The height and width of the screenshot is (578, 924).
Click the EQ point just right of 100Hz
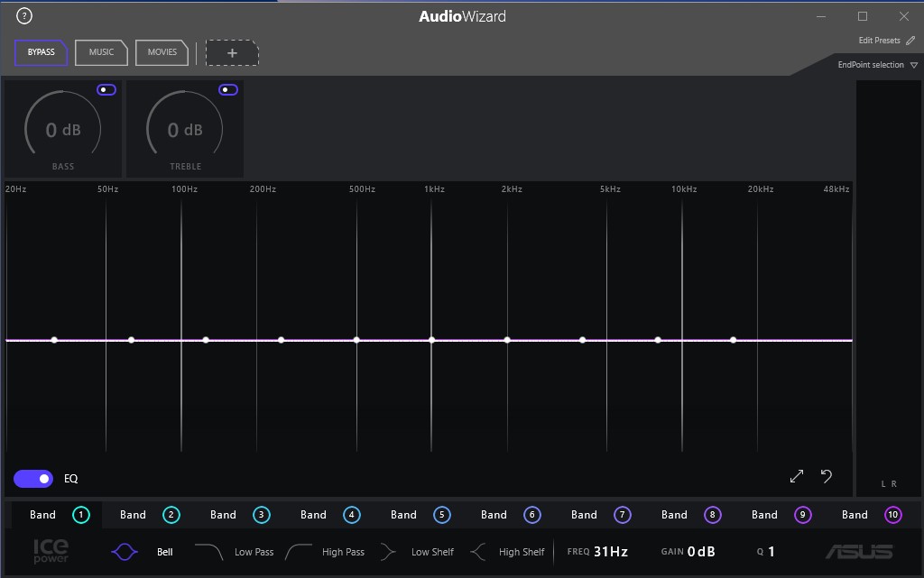pos(206,340)
